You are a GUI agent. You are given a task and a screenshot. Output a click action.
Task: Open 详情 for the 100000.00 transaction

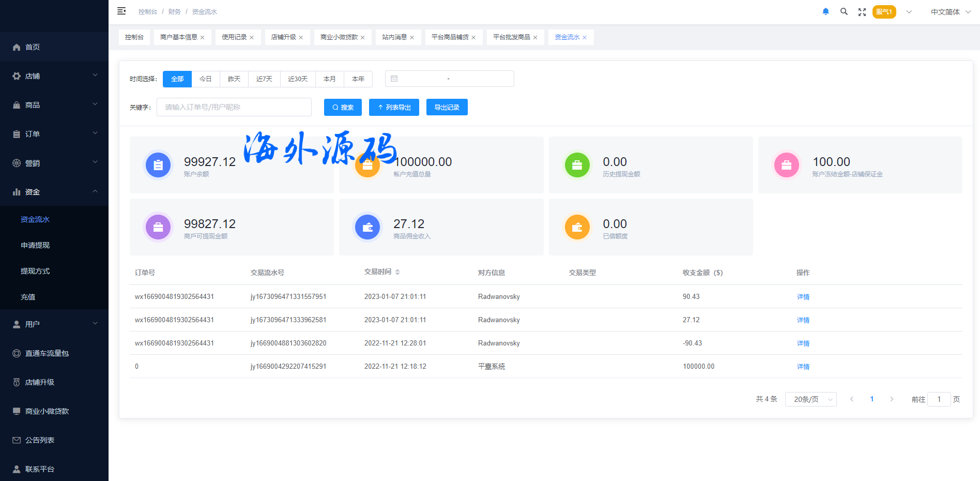tap(803, 367)
